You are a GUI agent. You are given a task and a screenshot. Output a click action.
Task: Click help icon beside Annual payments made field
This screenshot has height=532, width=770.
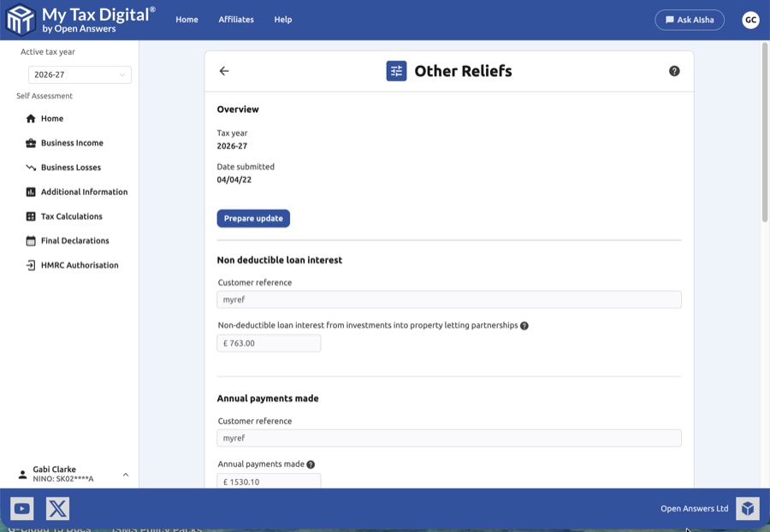[311, 464]
